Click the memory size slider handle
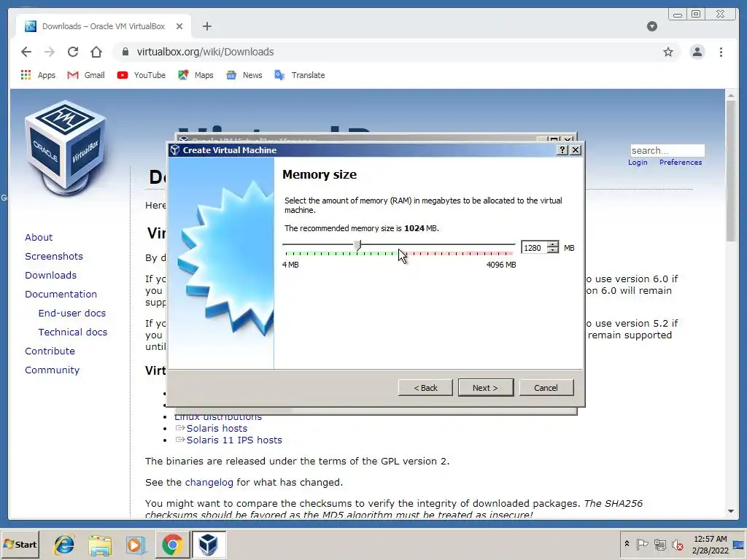Image resolution: width=747 pixels, height=560 pixels. pyautogui.click(x=357, y=245)
